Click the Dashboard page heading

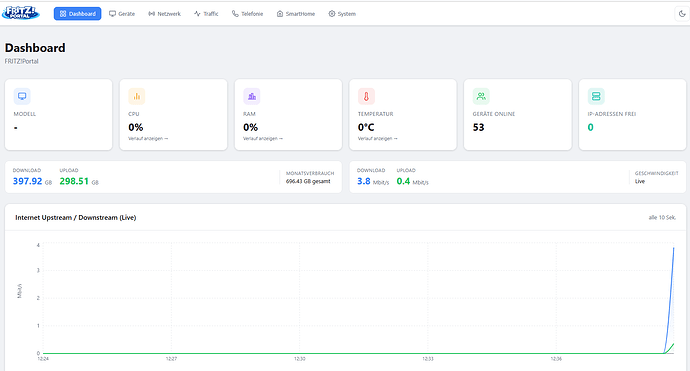[35, 48]
